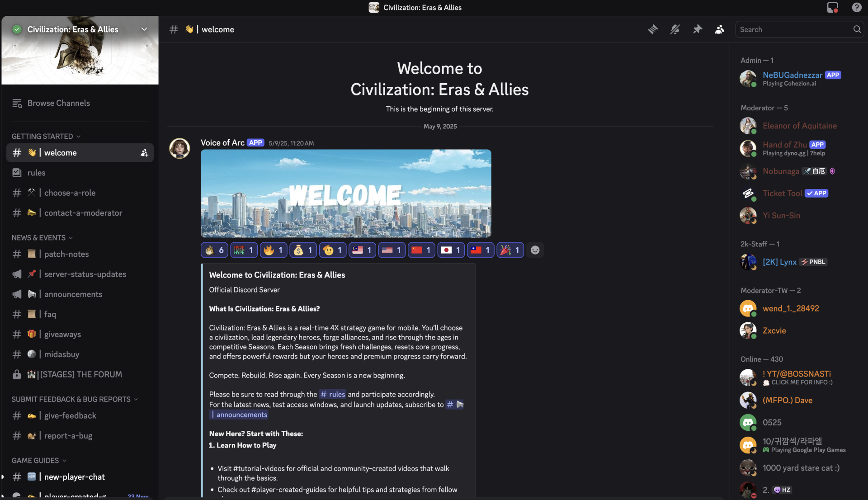Viewport: 868px width, 500px height.
Task: Open the [STAGES] THE FORUM stage channel
Action: coord(80,374)
